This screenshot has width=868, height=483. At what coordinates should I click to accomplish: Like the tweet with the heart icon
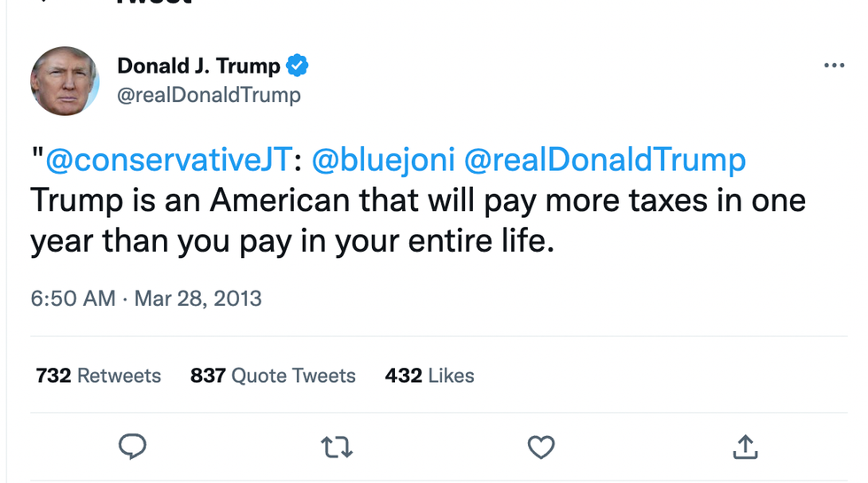point(540,448)
